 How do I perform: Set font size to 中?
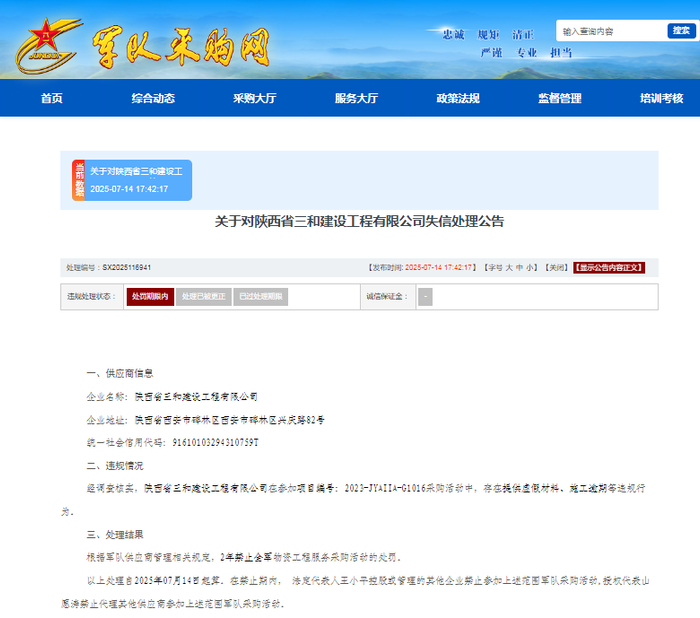pyautogui.click(x=519, y=267)
